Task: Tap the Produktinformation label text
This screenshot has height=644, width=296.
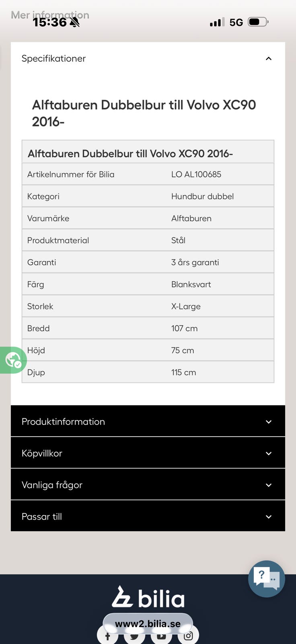Action: [63, 421]
